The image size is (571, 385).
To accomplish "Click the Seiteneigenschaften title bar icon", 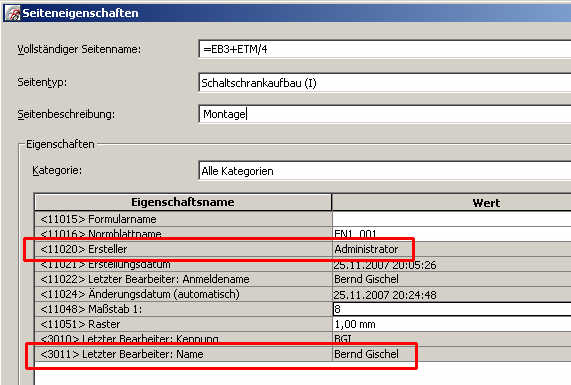I will (12, 13).
